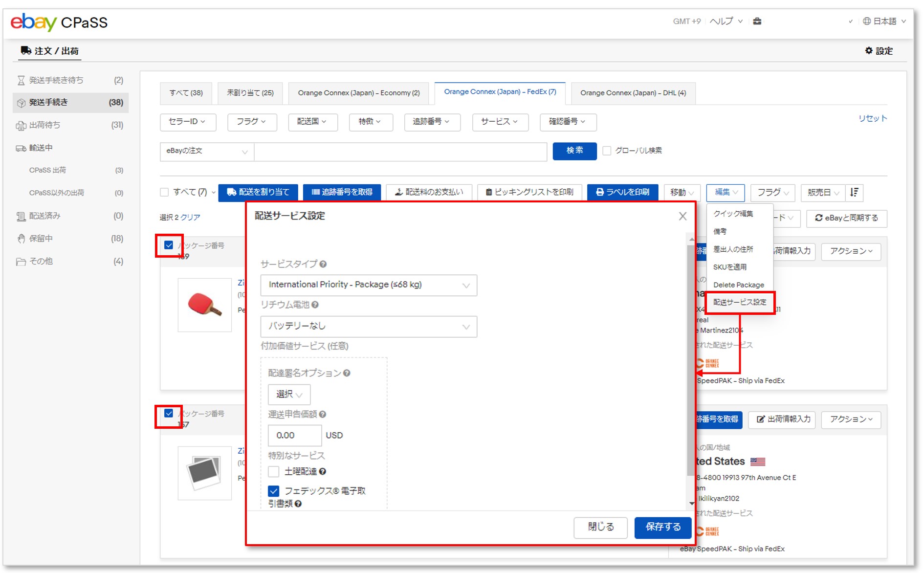924x573 pixels.
Task: Expand サービスタイプ International Priority dropdown
Action: pos(369,285)
